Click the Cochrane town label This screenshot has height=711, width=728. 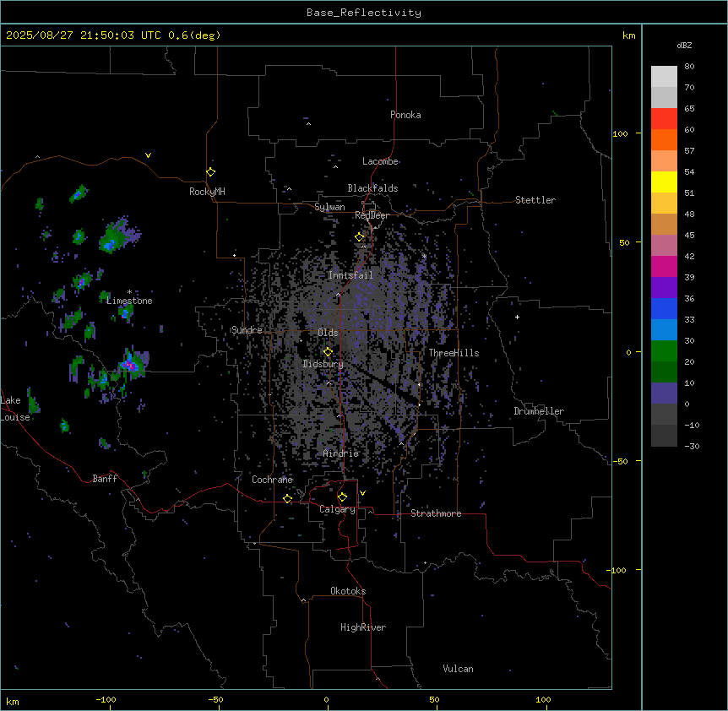pyautogui.click(x=272, y=480)
